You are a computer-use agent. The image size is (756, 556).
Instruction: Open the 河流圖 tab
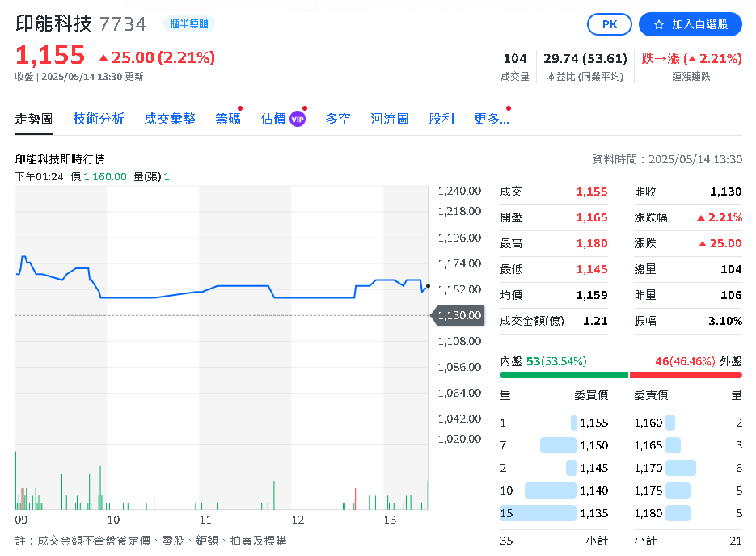pyautogui.click(x=389, y=119)
